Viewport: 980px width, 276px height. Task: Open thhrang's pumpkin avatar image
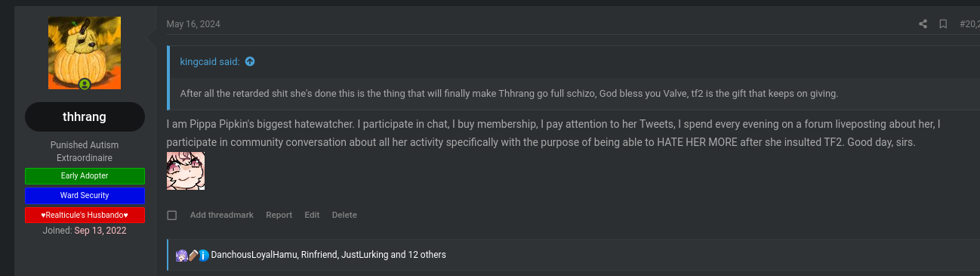point(85,53)
